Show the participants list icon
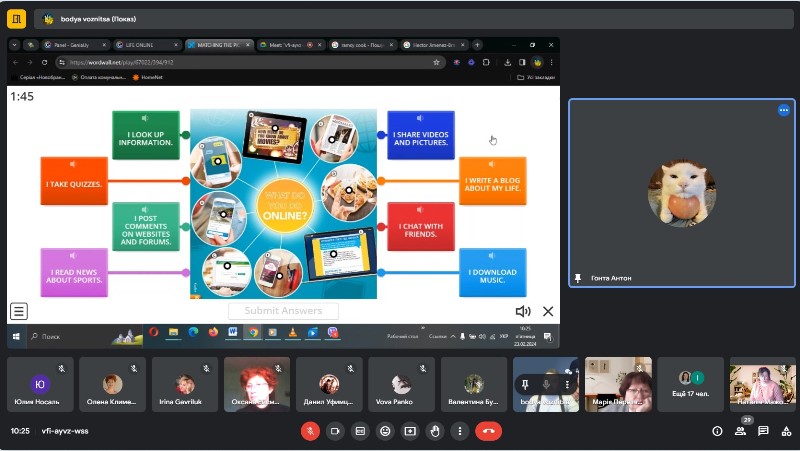This screenshot has height=451, width=800. pos(740,431)
